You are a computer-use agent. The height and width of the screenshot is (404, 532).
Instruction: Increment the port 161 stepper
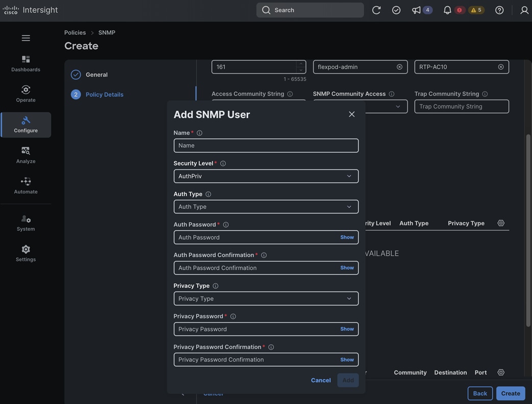coord(300,64)
